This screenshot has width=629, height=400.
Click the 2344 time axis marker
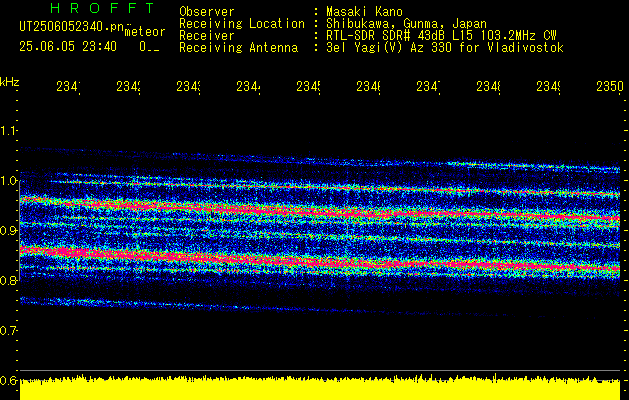[x=248, y=86]
